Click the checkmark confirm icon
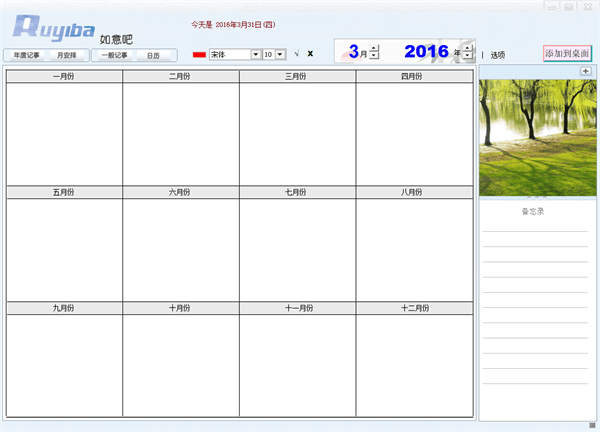Image resolution: width=600 pixels, height=432 pixels. [297, 54]
